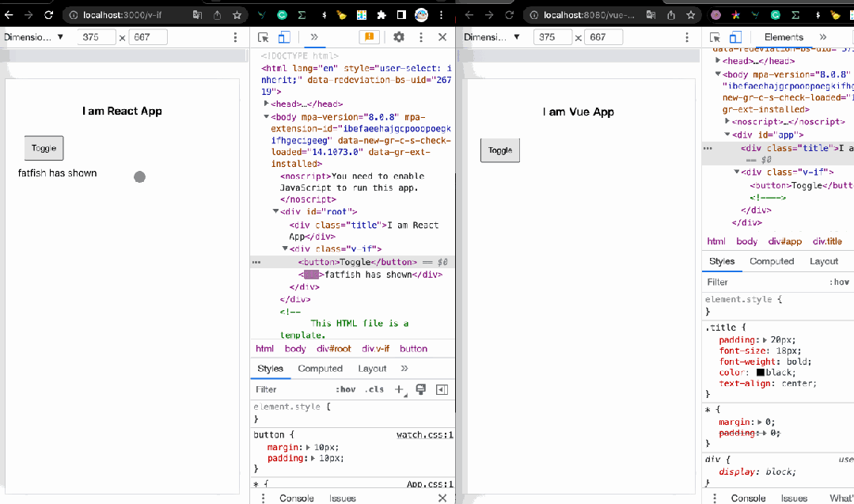
Task: Show more DevTools tabs in React window
Action: tap(314, 37)
